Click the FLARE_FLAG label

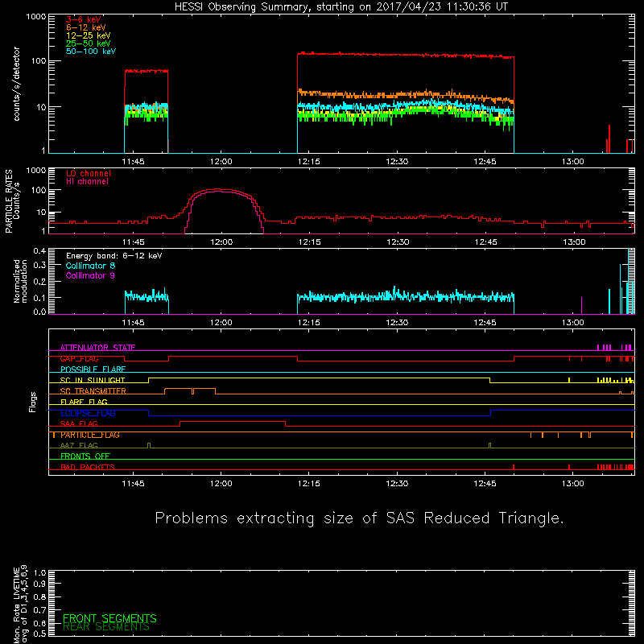pyautogui.click(x=84, y=402)
